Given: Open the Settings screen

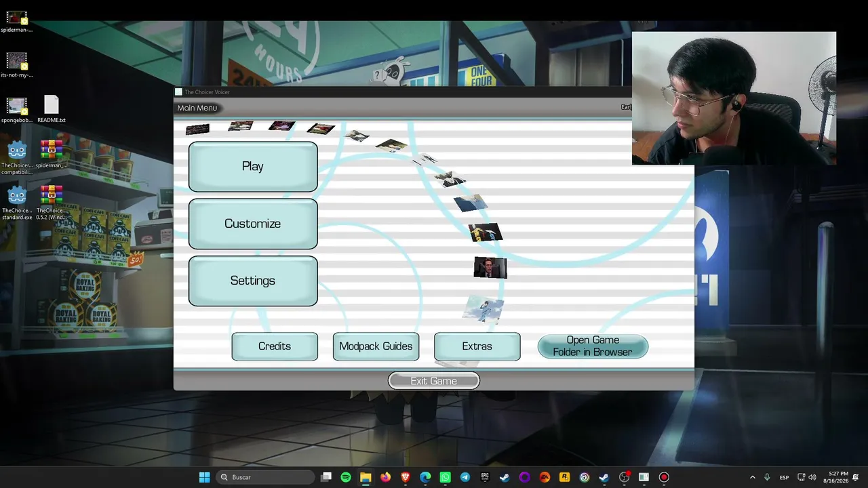Looking at the screenshot, I should [253, 281].
